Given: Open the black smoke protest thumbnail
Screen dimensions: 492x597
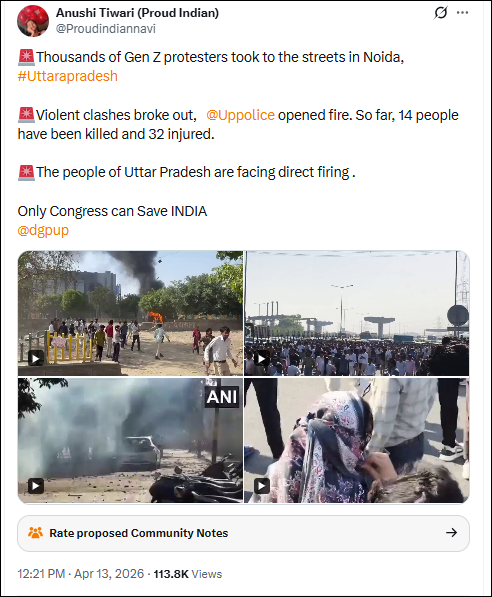Looking at the screenshot, I should coord(130,313).
